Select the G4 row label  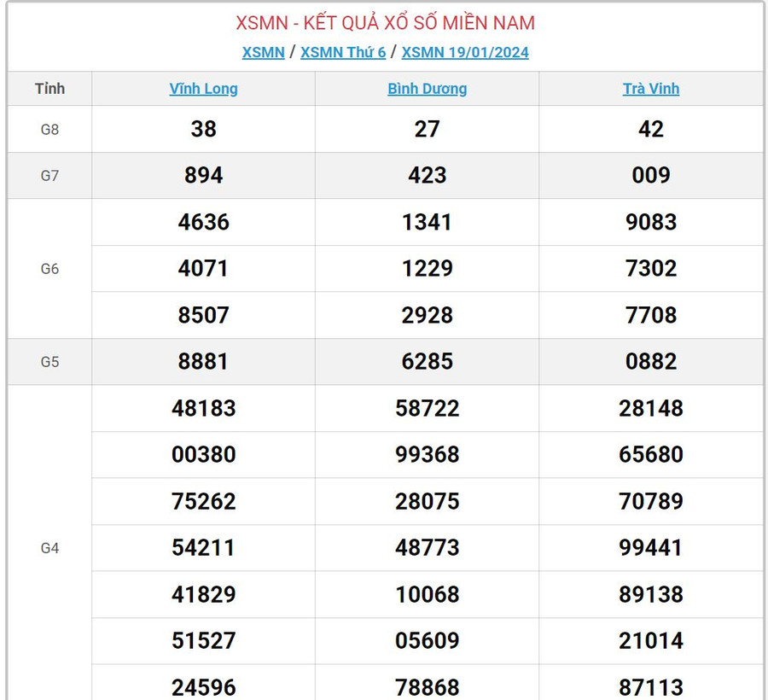tap(49, 548)
